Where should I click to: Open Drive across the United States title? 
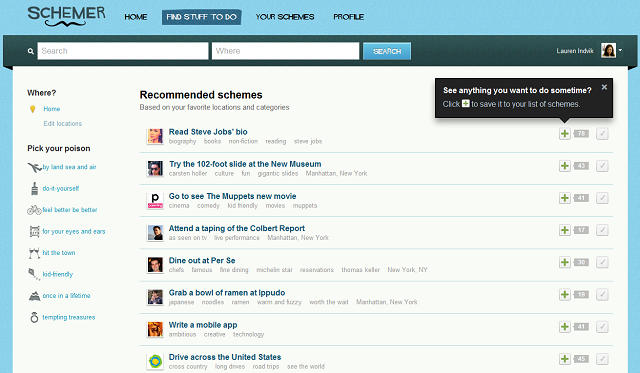[225, 357]
